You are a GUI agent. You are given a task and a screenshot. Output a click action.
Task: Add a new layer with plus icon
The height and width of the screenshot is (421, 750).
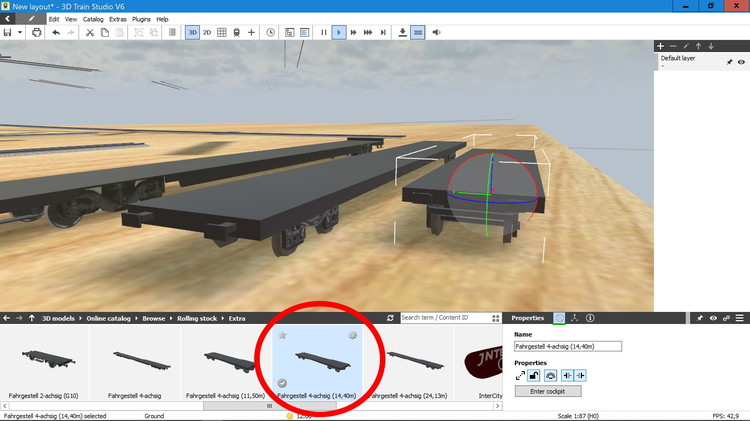coord(660,46)
